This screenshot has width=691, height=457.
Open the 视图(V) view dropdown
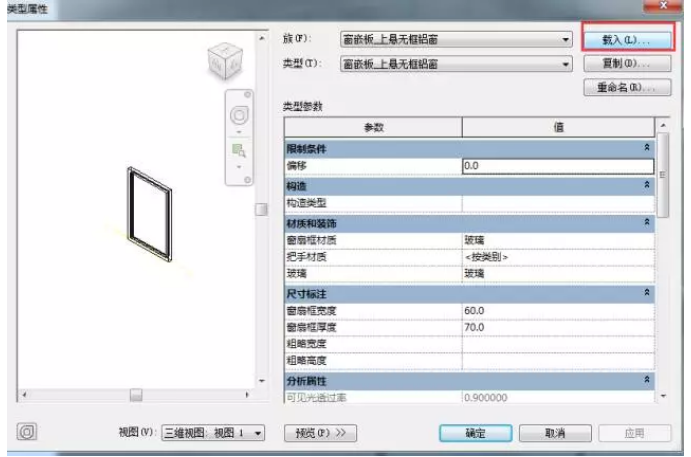click(213, 433)
